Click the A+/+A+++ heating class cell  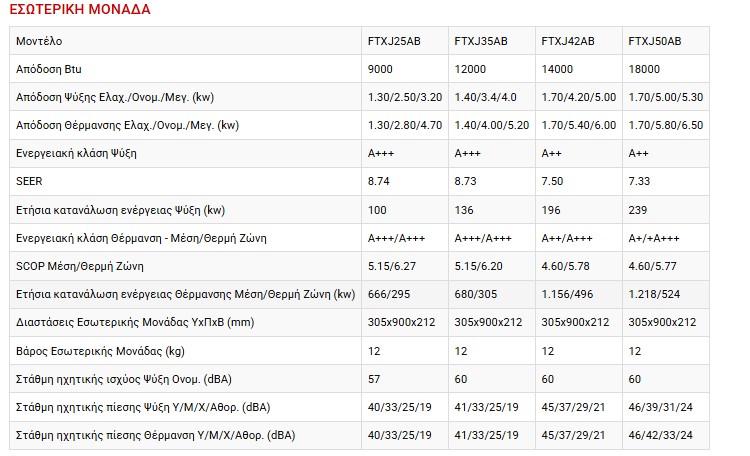click(654, 238)
